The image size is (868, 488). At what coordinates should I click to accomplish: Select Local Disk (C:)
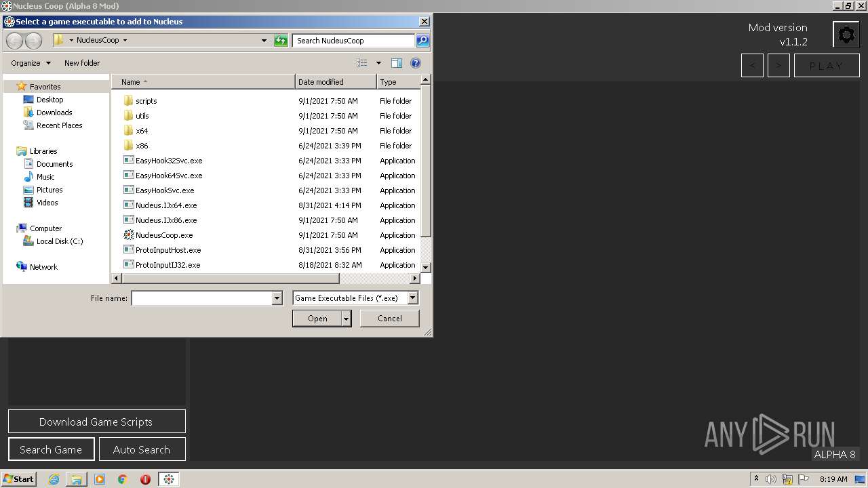59,241
